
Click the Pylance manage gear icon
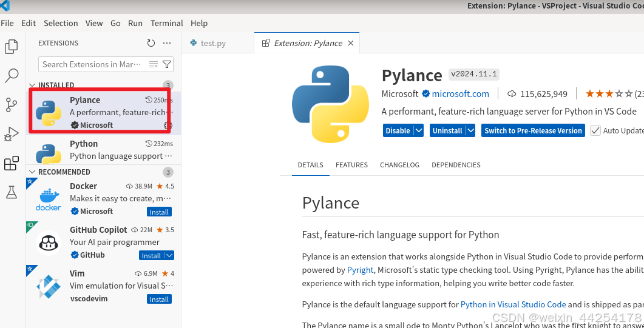[168, 125]
